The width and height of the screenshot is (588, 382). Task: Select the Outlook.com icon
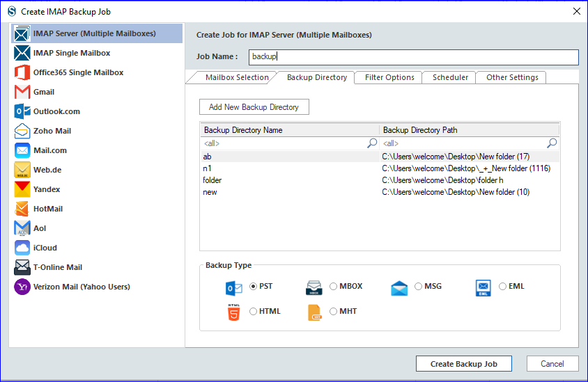pos(22,111)
